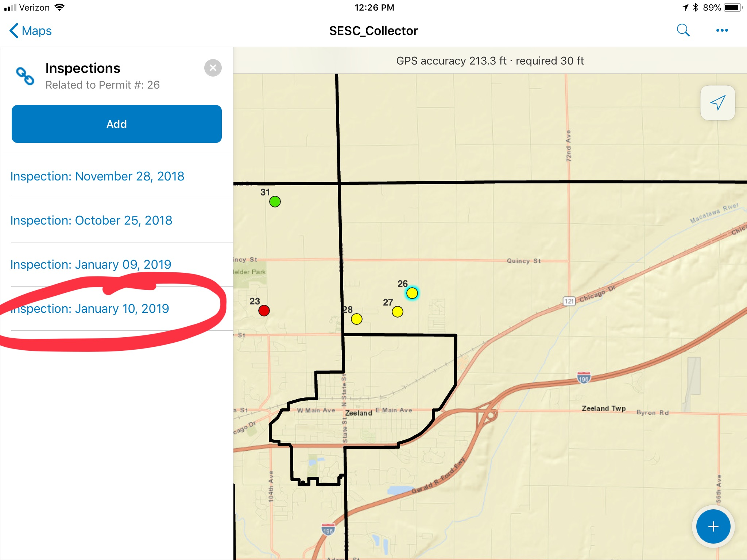
Task: Tap the SESC_Collector title
Action: (x=373, y=31)
